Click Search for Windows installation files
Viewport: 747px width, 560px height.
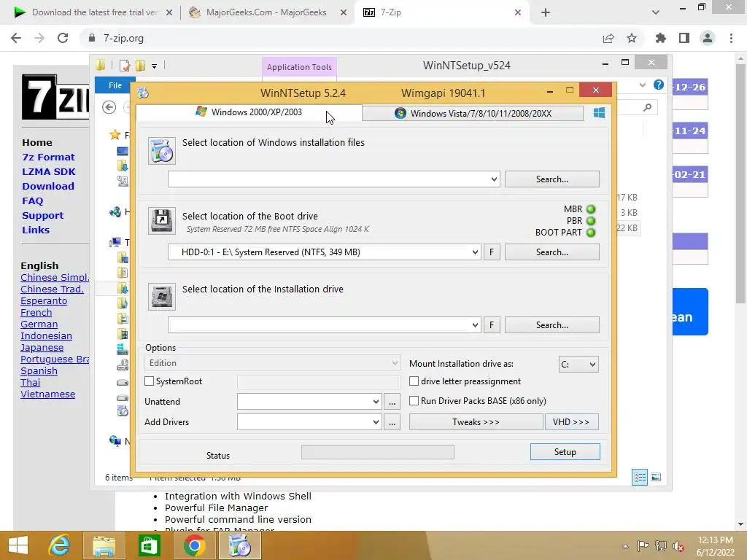pos(552,179)
